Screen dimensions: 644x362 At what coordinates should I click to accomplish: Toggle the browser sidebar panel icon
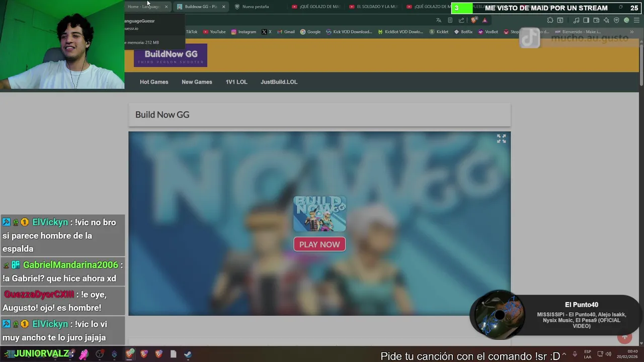point(586,20)
